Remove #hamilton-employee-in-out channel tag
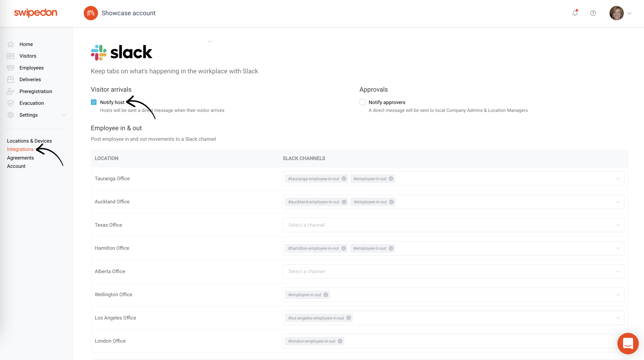This screenshot has height=360, width=644. [343, 248]
